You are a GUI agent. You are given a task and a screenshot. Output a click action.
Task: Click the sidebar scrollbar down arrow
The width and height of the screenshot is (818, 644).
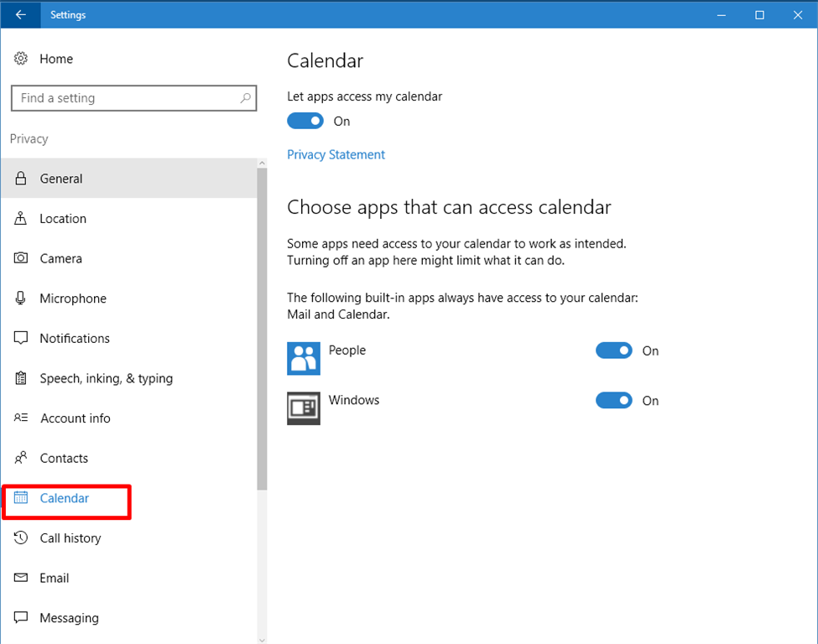[x=263, y=638]
